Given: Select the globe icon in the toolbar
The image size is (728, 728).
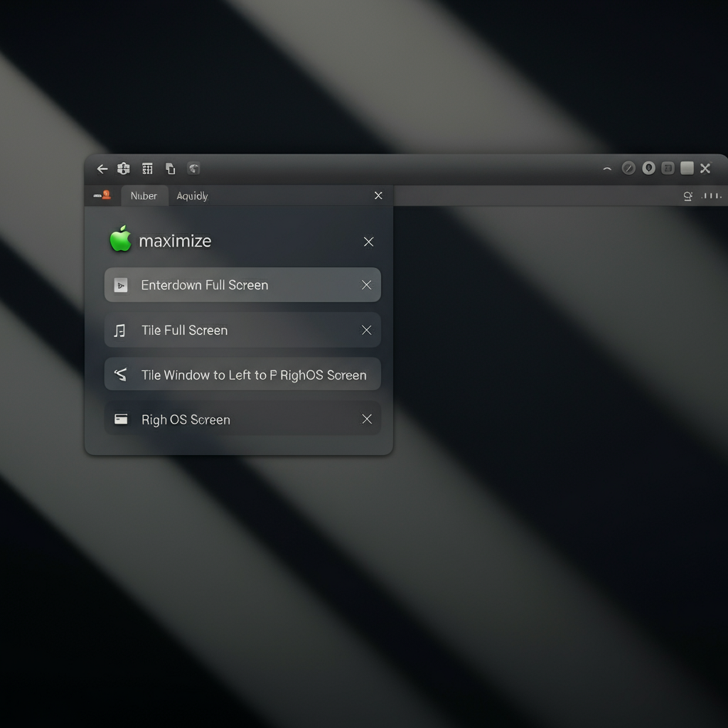Looking at the screenshot, I should (193, 168).
